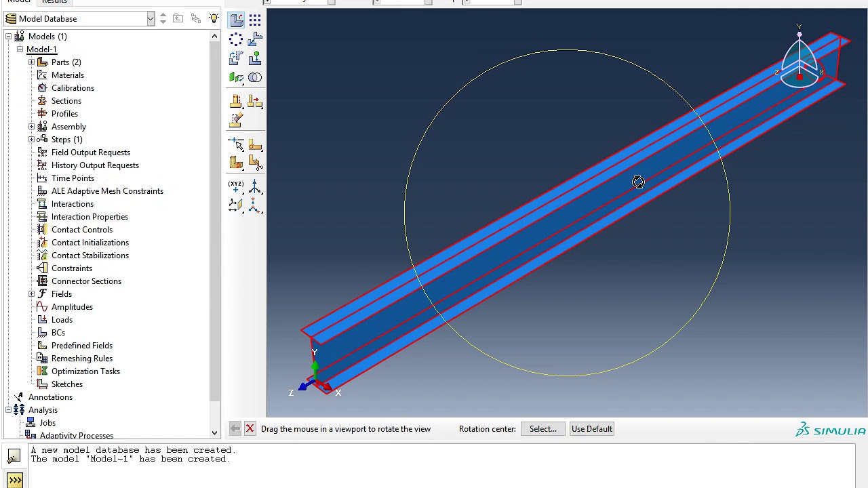The width and height of the screenshot is (868, 488).
Task: Click the yellow tool with red arrow
Action: click(x=255, y=102)
